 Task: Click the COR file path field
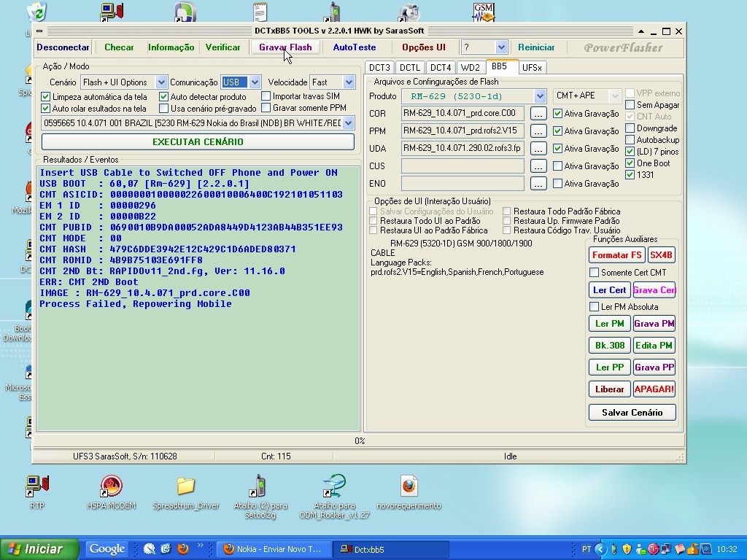tap(462, 113)
